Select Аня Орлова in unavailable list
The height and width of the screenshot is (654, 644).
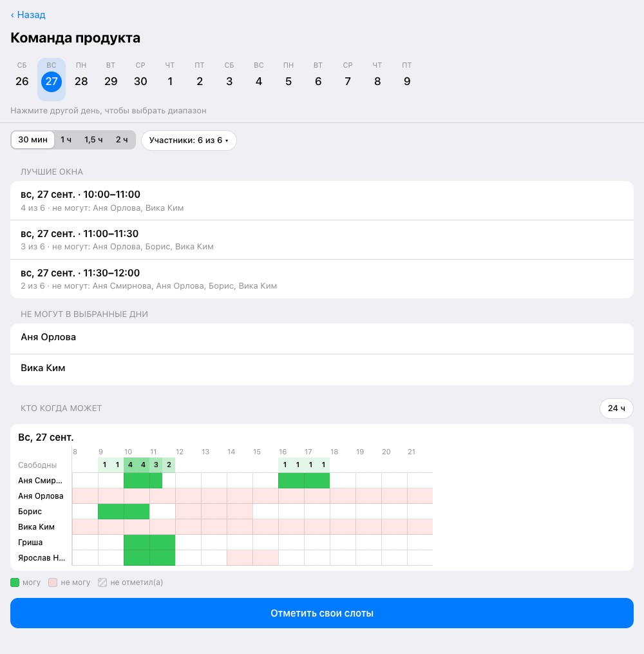tap(322, 339)
